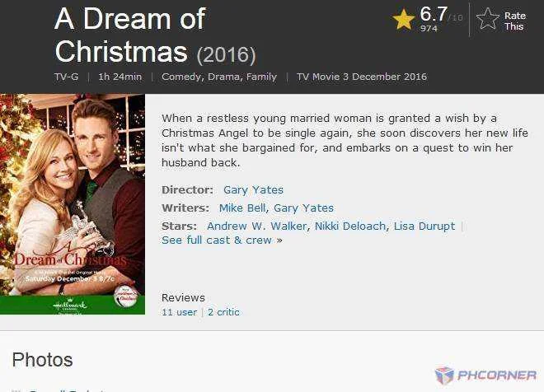The width and height of the screenshot is (544, 392).
Task: Open Nikki Deloach's profile
Action: click(350, 226)
